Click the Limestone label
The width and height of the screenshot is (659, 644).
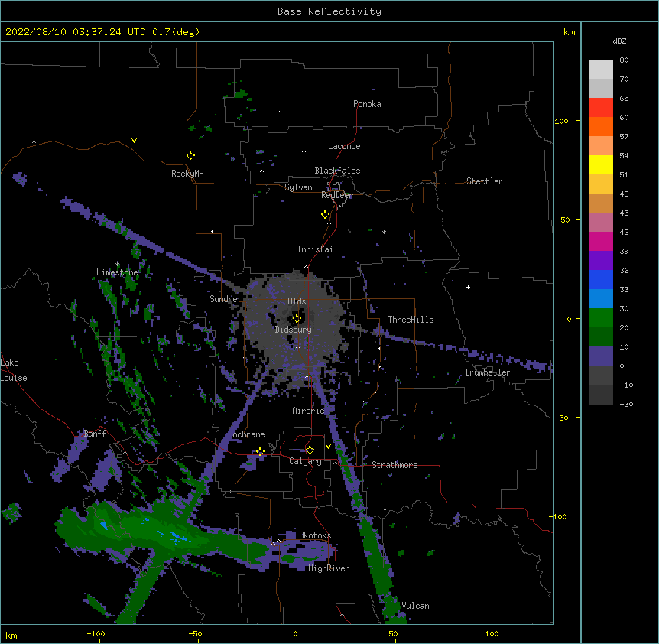117,272
